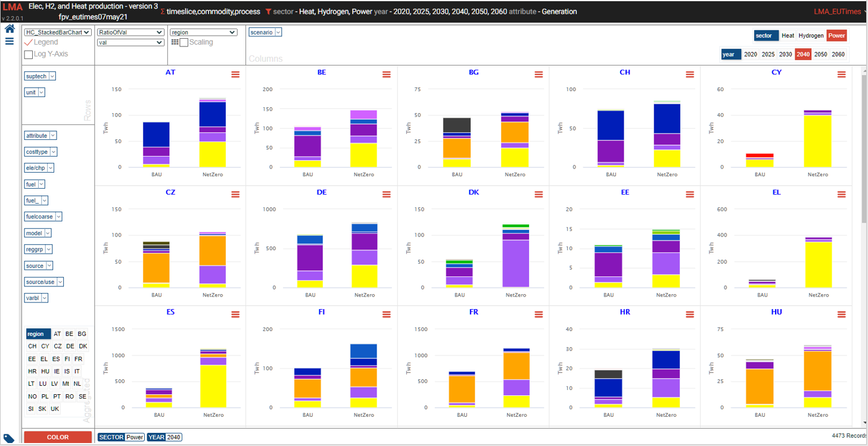Image resolution: width=868 pixels, height=446 pixels.
Task: Click the red COLOR button
Action: 58,437
